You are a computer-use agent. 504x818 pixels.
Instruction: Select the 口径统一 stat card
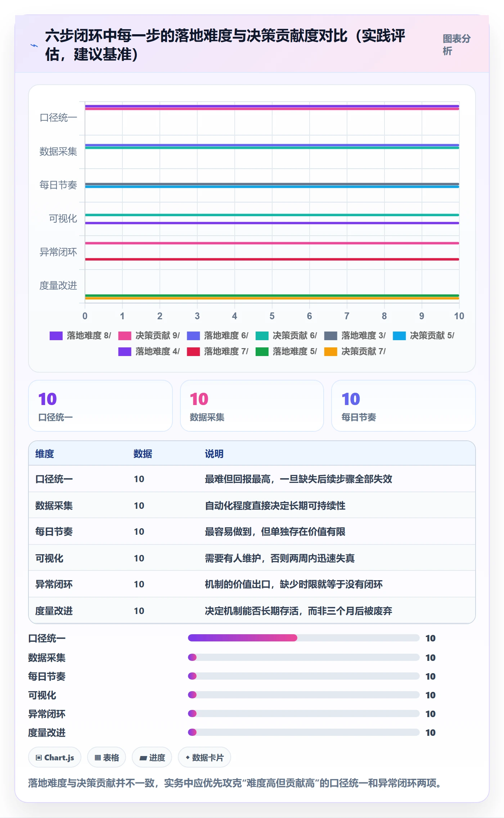(x=100, y=406)
